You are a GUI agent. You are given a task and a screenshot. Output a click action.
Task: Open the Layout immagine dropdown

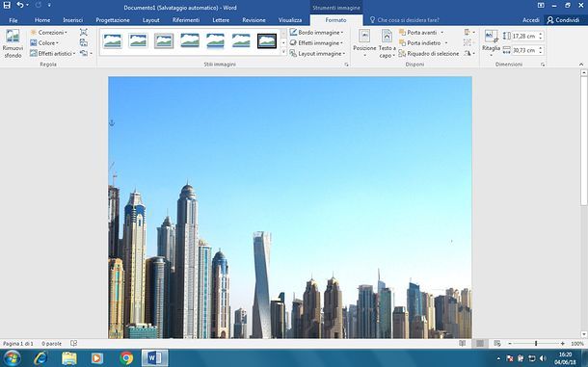(x=318, y=54)
